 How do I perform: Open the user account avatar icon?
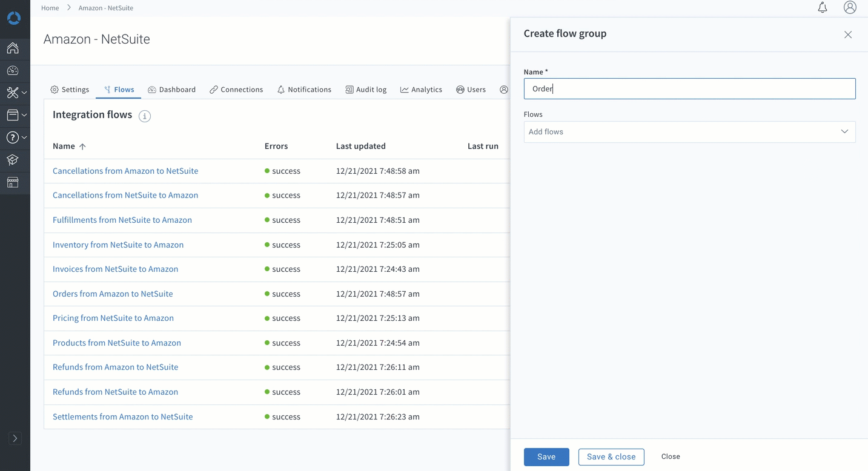coord(850,7)
